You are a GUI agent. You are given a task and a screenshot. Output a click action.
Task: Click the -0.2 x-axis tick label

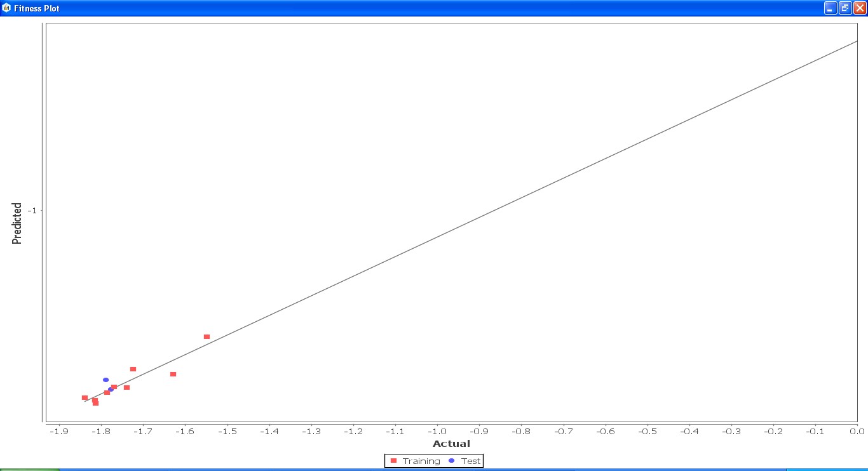click(x=773, y=432)
